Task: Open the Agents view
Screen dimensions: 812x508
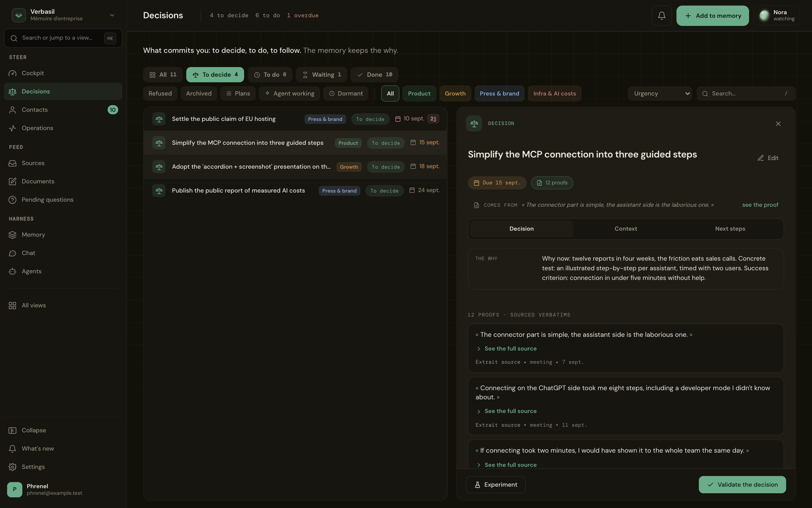Action: click(x=63, y=272)
